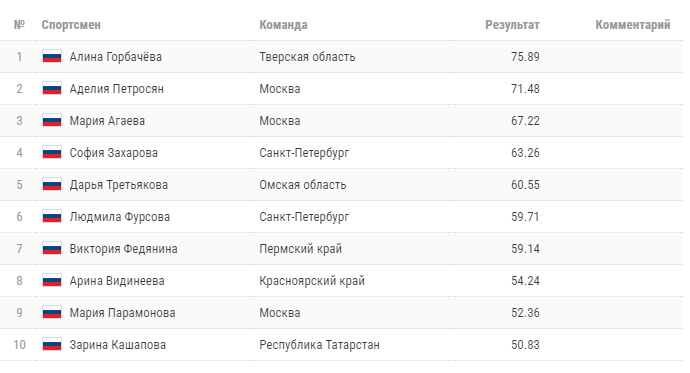The height and width of the screenshot is (373, 690).
Task: Click the flag icon beside Мария Агаева
Action: pos(52,121)
